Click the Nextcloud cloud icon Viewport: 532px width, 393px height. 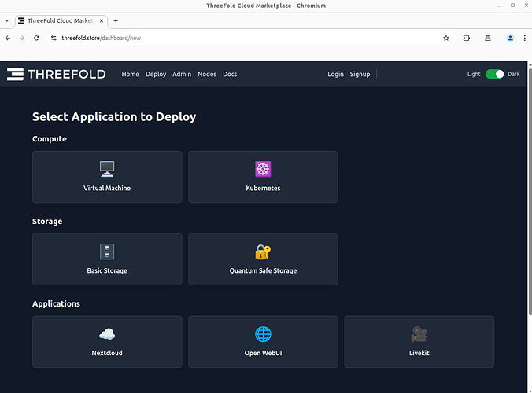click(107, 334)
